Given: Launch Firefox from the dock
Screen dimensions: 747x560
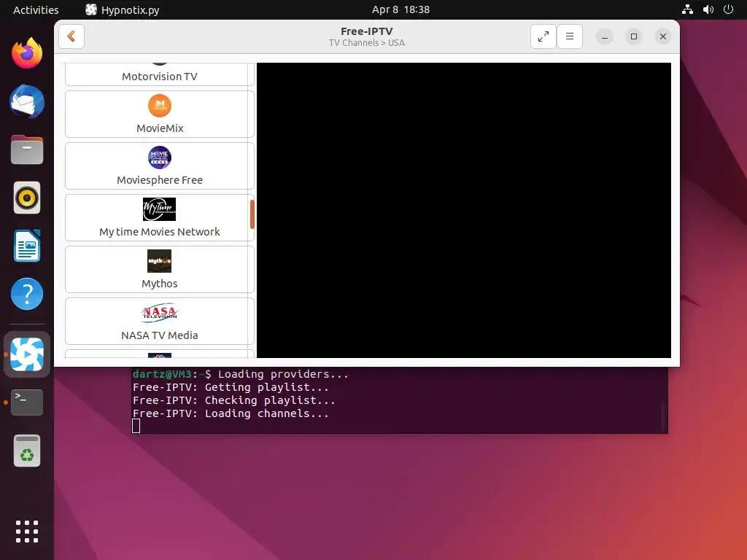Looking at the screenshot, I should 27,52.
